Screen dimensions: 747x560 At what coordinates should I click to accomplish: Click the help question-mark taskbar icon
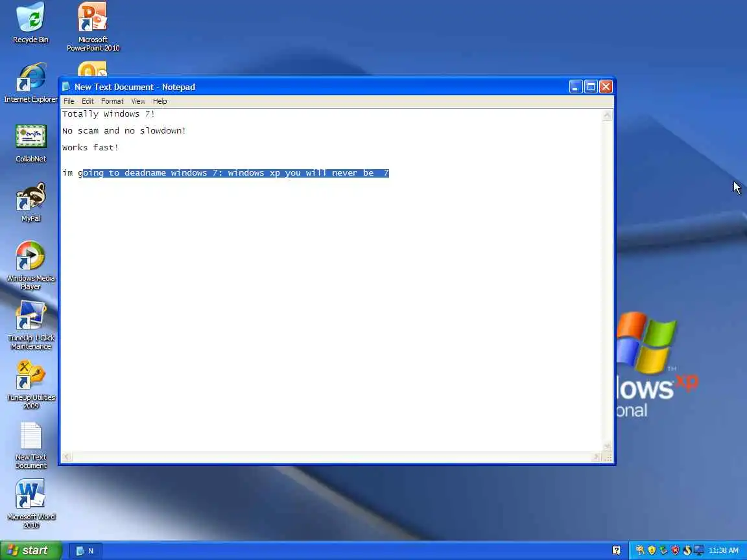click(616, 550)
